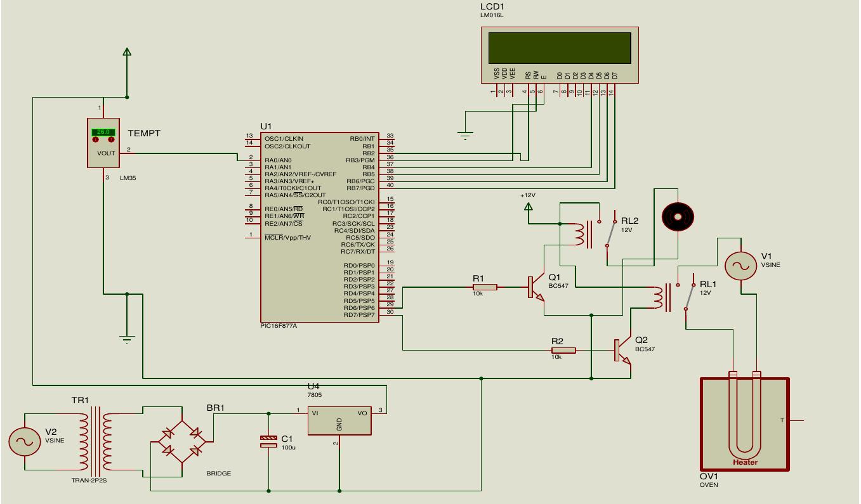
Task: Click the PIC16F877A part label
Action: 279,326
